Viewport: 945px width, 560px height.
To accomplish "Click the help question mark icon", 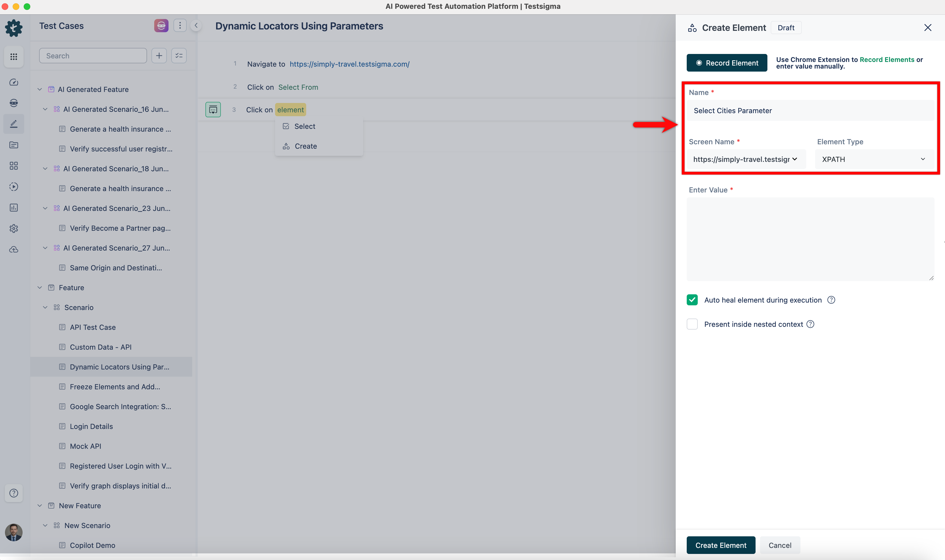I will coord(13,493).
